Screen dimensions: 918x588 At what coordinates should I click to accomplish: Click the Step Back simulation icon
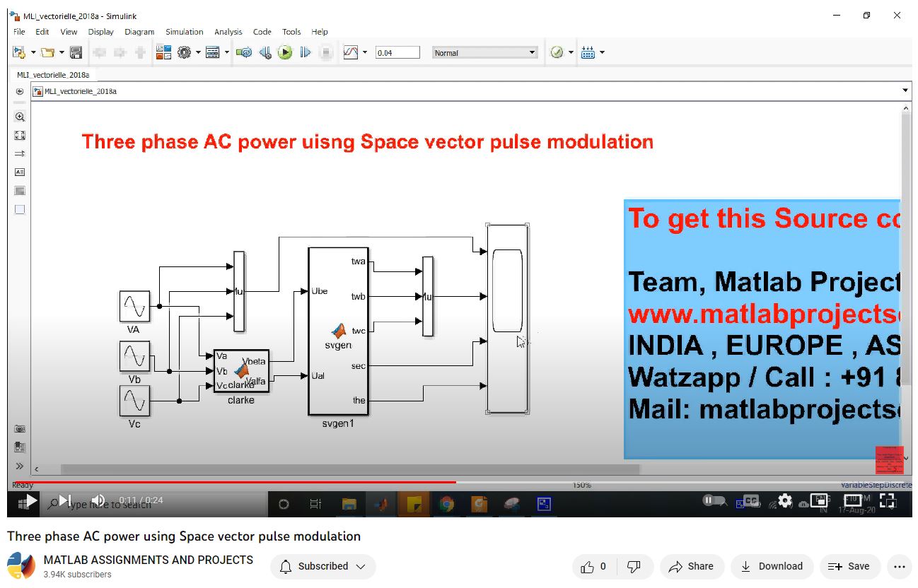click(265, 52)
